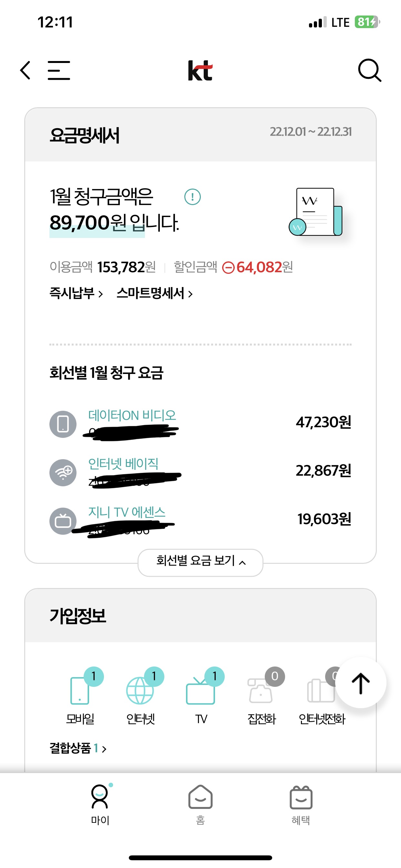
Task: Tap the billing info exclamation icon
Action: point(192,197)
